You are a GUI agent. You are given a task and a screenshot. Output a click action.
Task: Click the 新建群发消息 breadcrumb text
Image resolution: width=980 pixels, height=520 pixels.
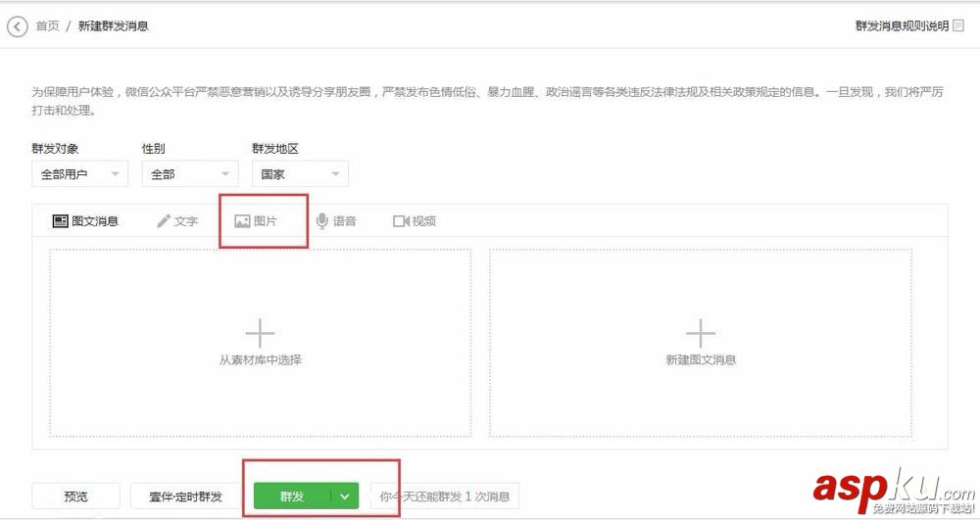click(x=113, y=26)
